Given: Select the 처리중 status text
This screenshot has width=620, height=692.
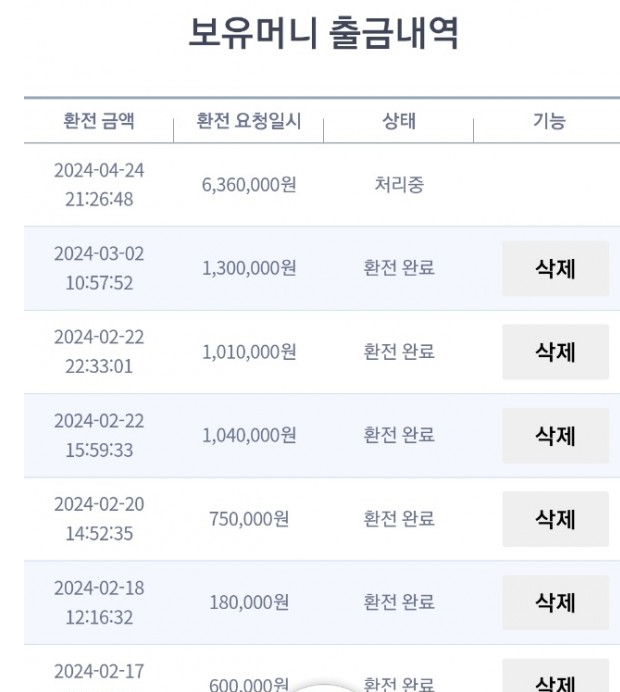Looking at the screenshot, I should (399, 185).
